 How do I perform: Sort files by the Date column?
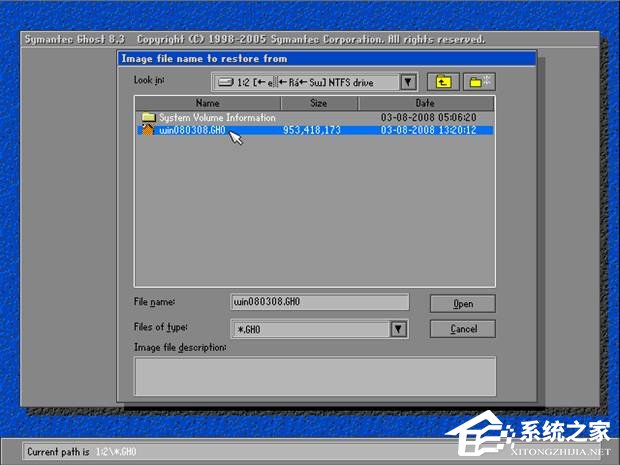tap(425, 103)
